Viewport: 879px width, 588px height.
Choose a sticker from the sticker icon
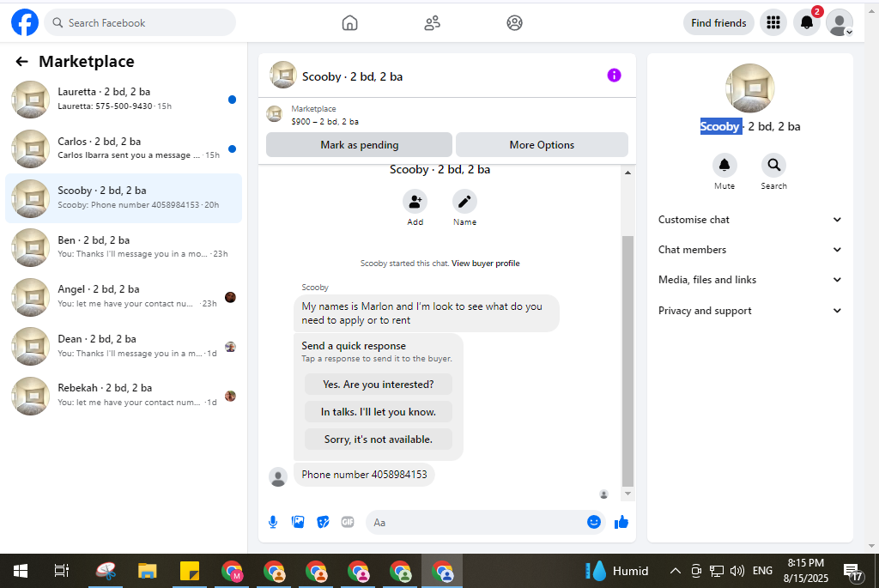pyautogui.click(x=323, y=523)
